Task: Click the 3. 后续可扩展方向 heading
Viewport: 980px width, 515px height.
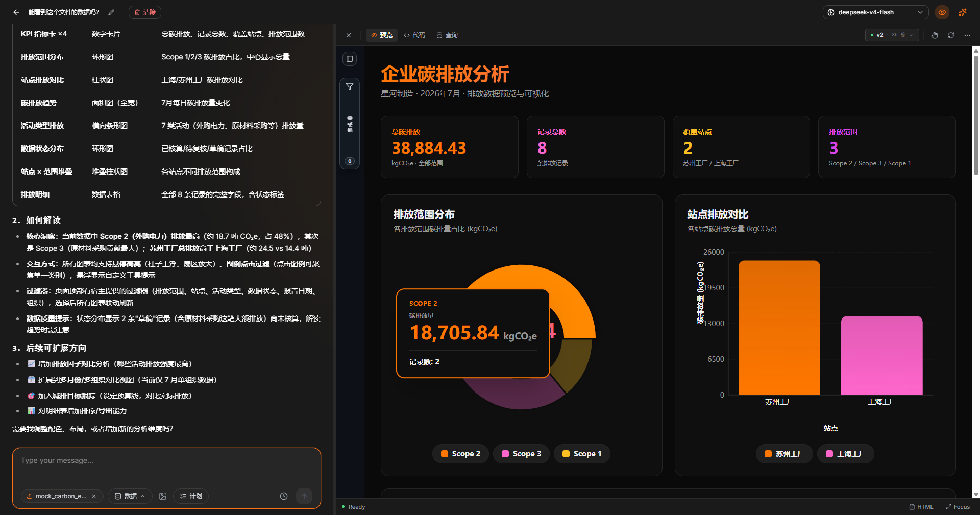Action: [50, 348]
